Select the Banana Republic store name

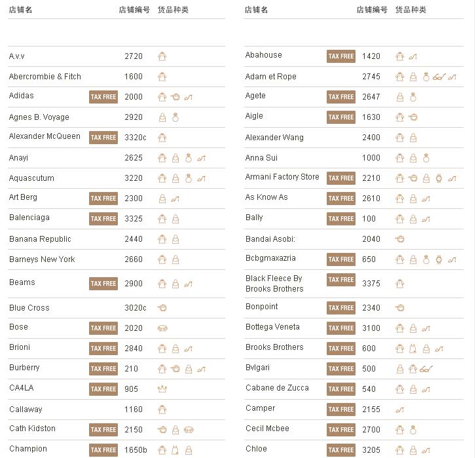[40, 239]
